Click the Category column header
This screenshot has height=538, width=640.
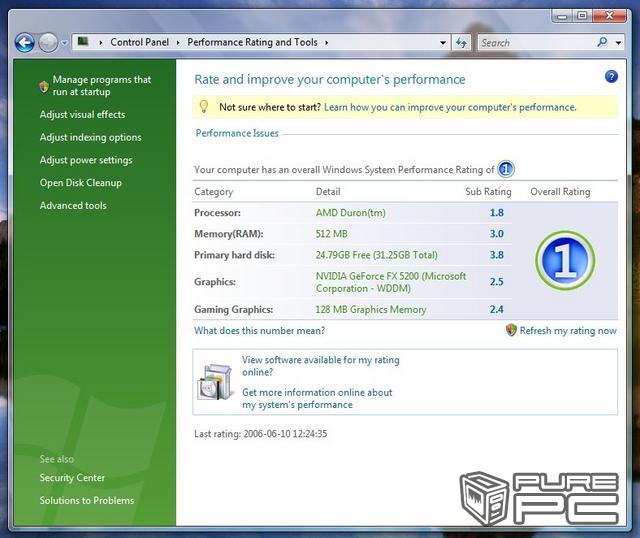(x=213, y=191)
